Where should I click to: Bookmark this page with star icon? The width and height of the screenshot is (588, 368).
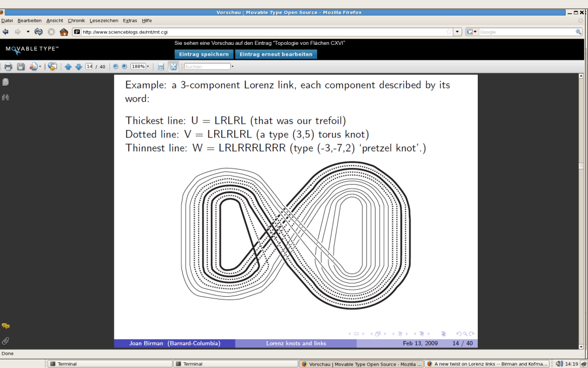point(448,32)
